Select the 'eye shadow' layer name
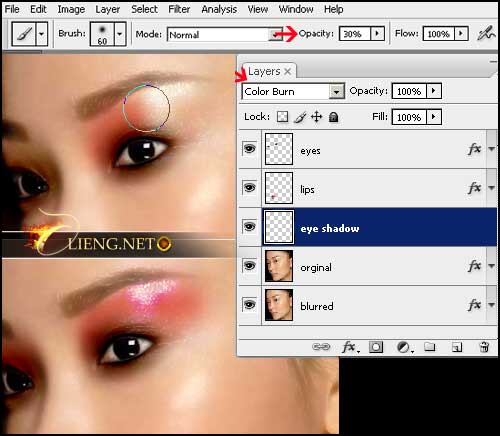 click(x=330, y=229)
